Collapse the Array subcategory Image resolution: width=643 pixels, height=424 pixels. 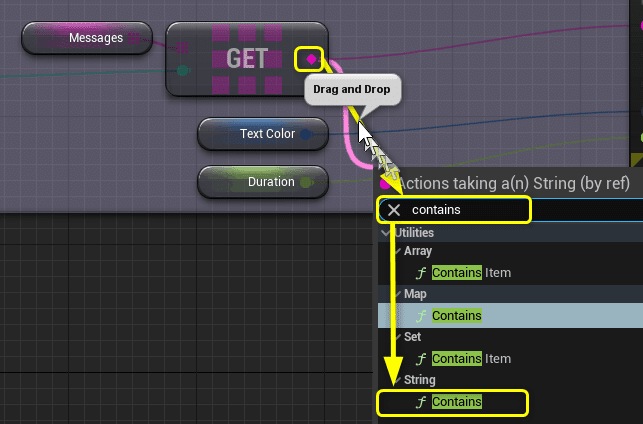point(397,251)
